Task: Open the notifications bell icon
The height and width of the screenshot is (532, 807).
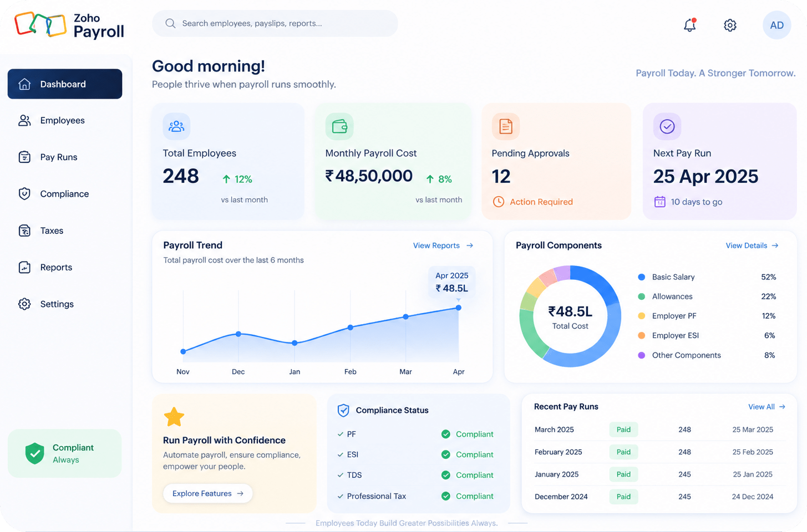Action: pos(689,25)
